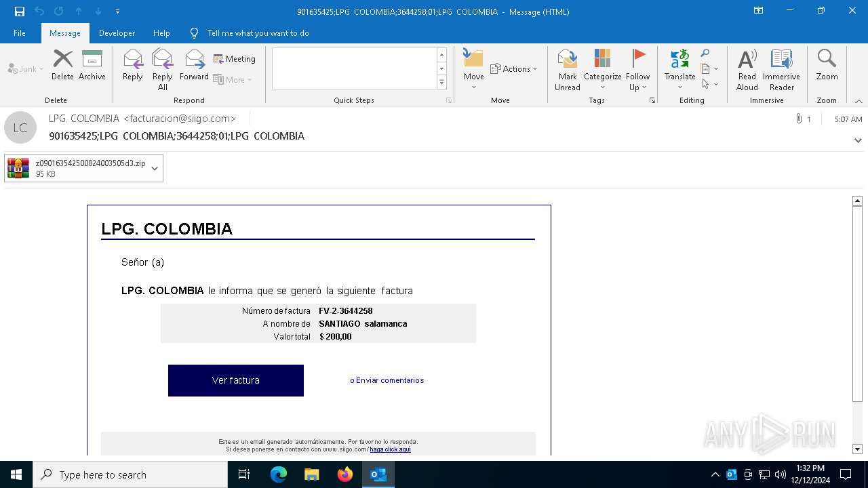
Task: Click the 'haga click aquí' link
Action: coord(390,449)
